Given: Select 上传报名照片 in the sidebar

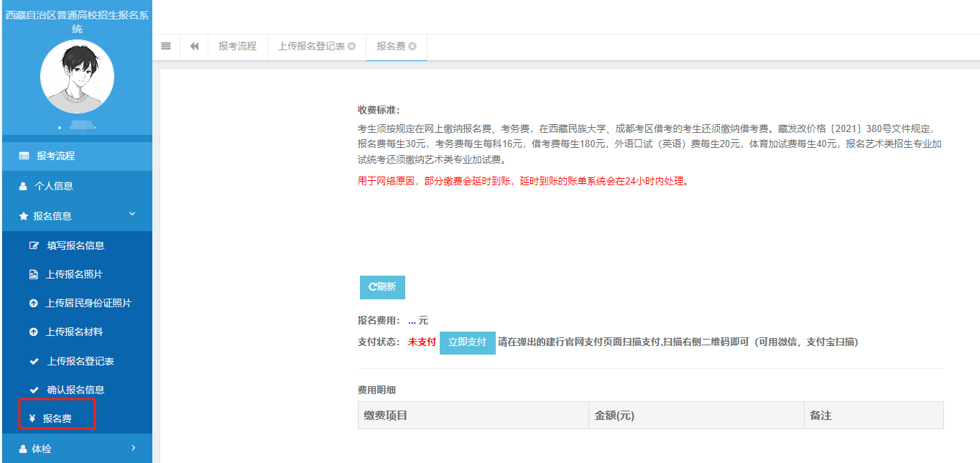Looking at the screenshot, I should (x=74, y=274).
